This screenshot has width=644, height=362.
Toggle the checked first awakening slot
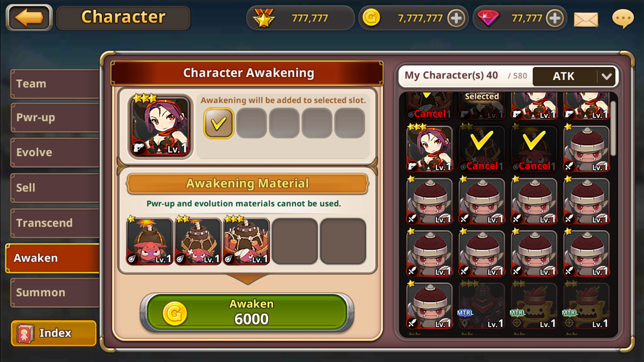pos(218,123)
